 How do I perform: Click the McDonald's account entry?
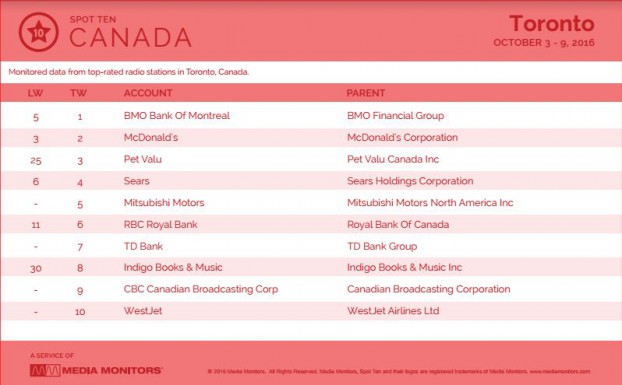(151, 138)
